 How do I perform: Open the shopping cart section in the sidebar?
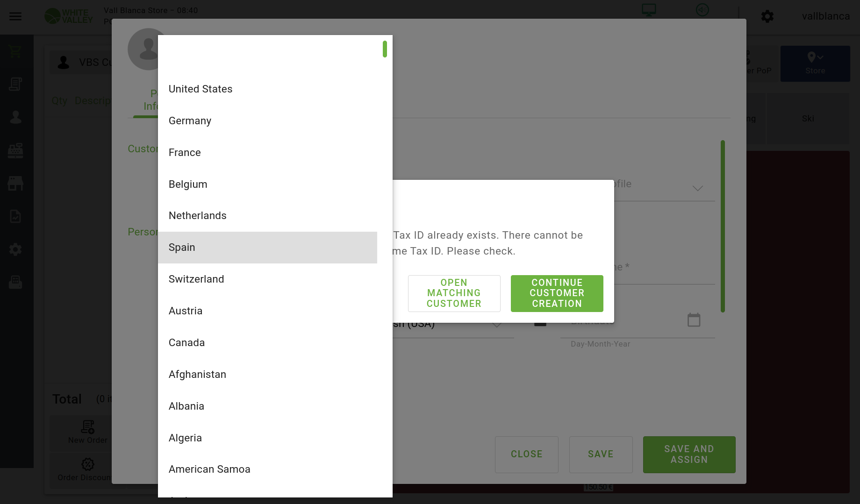coord(15,51)
